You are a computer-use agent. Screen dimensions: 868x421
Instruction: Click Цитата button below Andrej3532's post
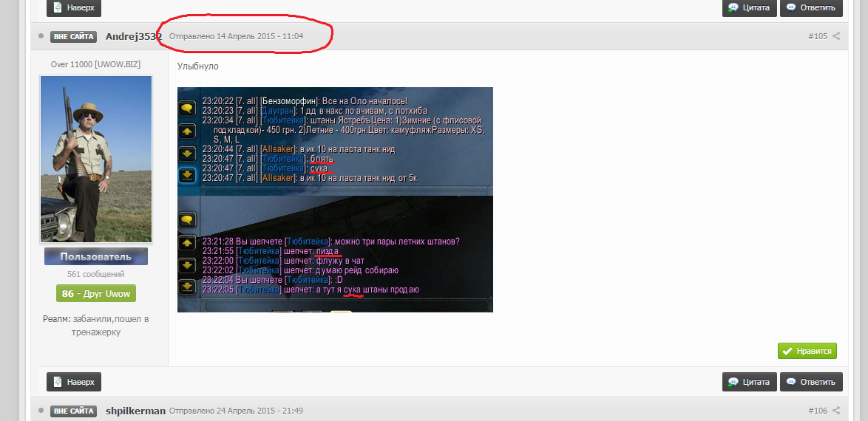coord(750,382)
